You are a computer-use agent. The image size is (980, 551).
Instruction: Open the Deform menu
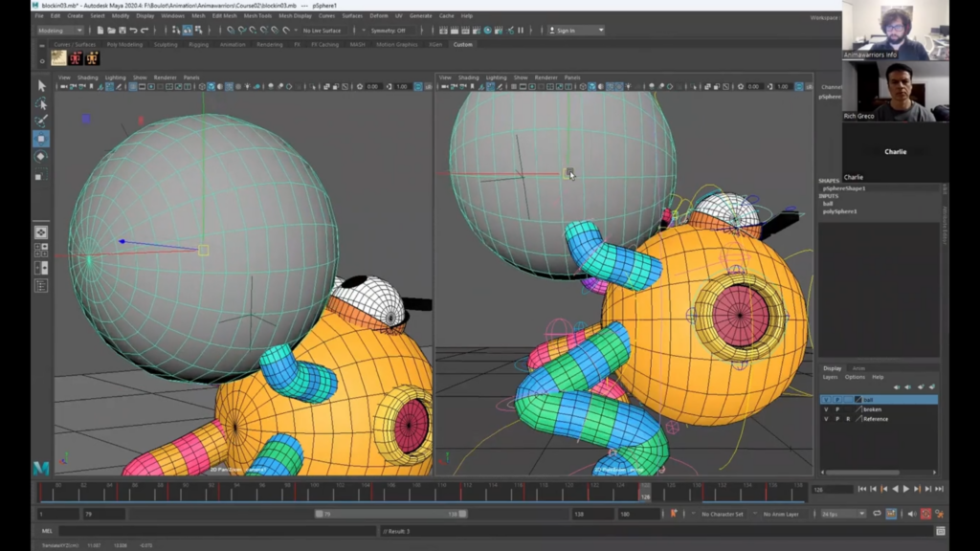point(379,15)
